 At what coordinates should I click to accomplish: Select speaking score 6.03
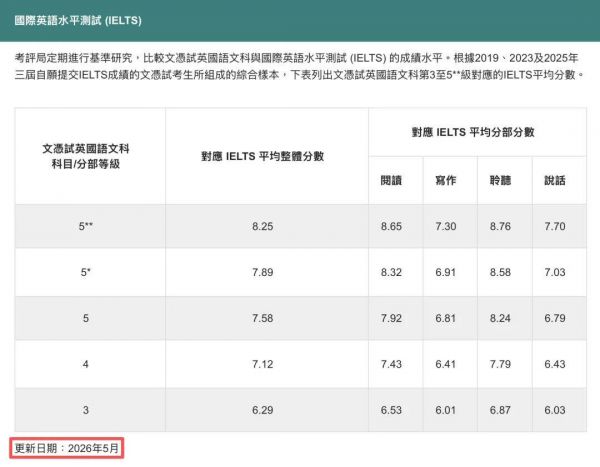[x=555, y=410]
